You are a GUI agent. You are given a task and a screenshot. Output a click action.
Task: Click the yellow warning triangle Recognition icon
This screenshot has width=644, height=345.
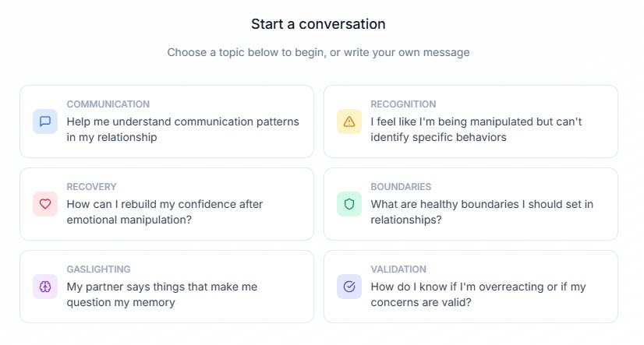point(349,121)
